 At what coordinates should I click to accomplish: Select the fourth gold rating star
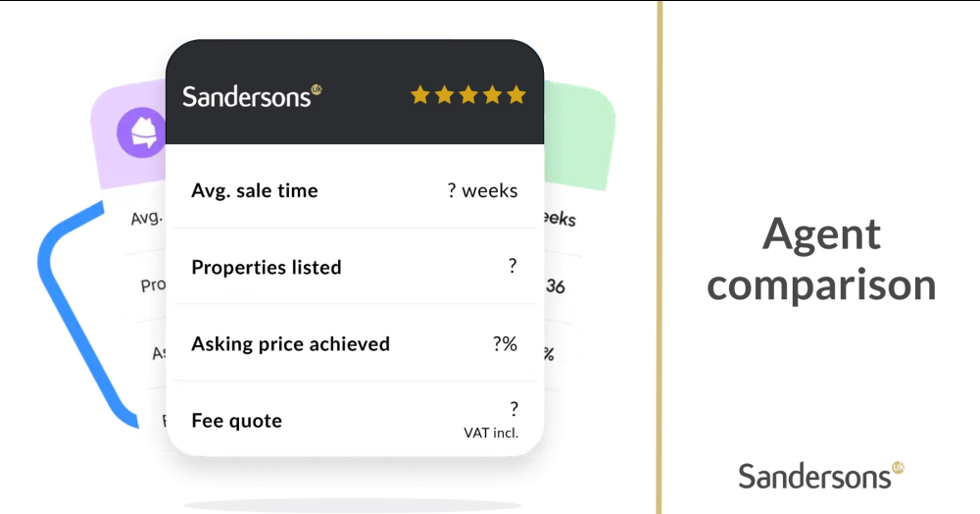(x=492, y=95)
